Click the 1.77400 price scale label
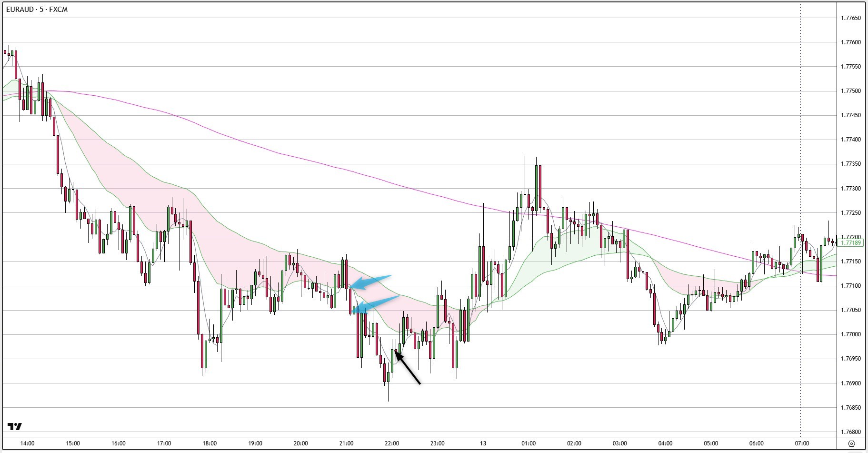Viewport: 868px width, 453px height. tap(851, 140)
